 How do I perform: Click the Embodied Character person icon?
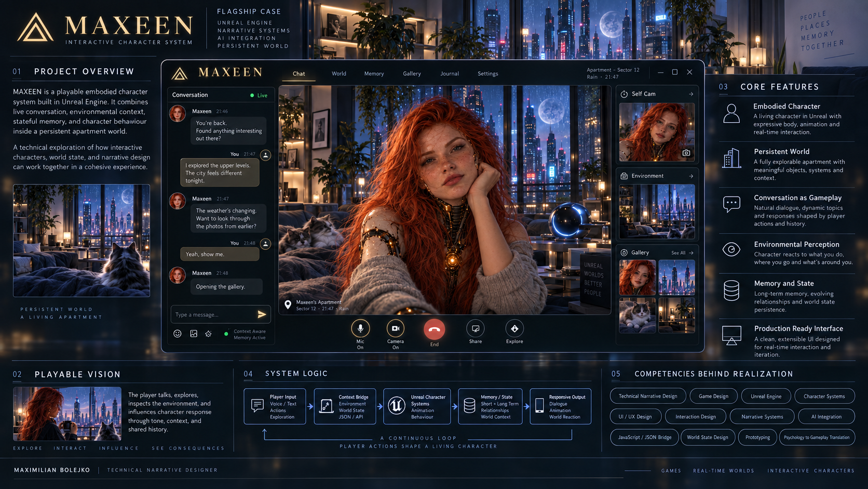(731, 113)
